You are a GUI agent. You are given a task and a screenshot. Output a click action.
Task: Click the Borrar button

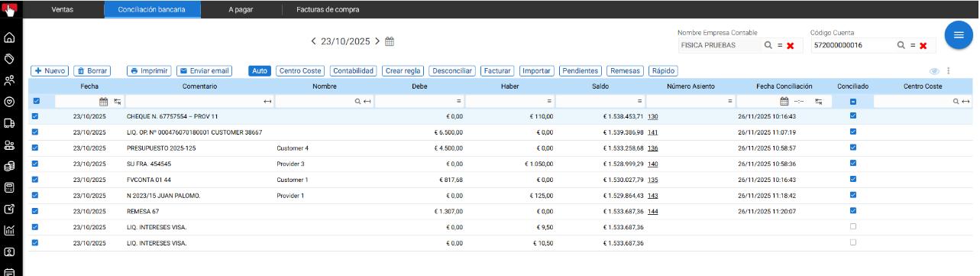click(92, 71)
